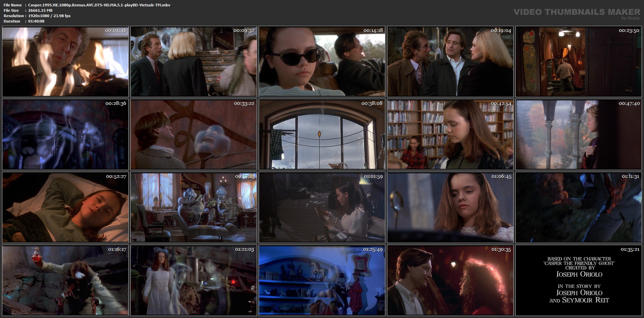The image size is (644, 318).
Task: Click the file name Casper.1995 mkv text
Action: (99, 5)
